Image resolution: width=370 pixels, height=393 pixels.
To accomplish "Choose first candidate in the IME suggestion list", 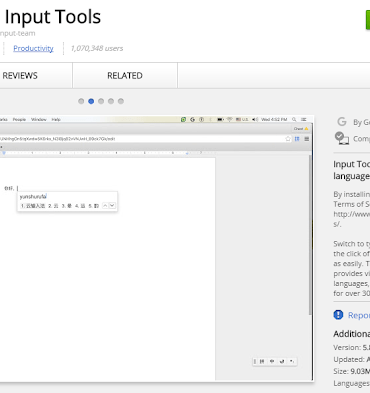I will (x=33, y=206).
